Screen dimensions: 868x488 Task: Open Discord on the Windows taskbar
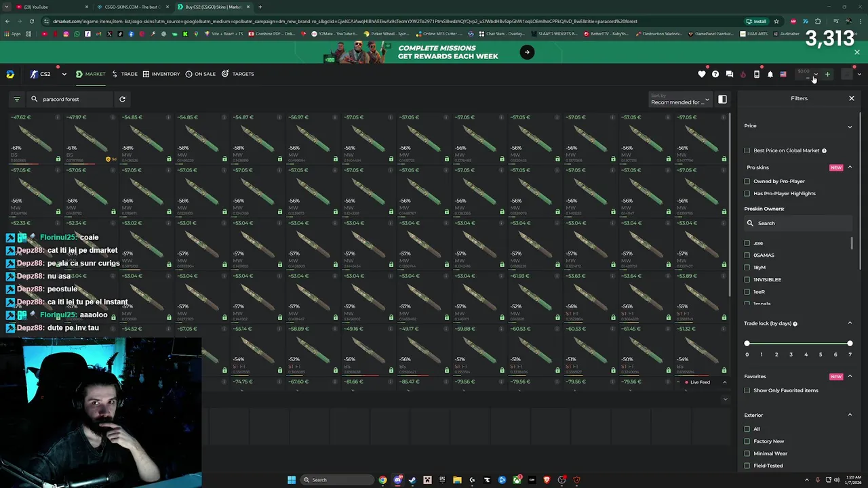[x=398, y=480]
